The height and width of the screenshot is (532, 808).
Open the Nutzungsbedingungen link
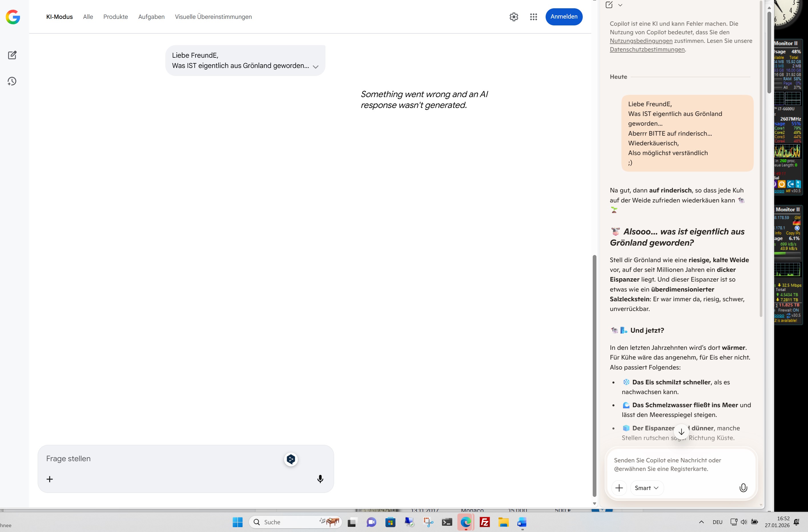click(x=641, y=41)
